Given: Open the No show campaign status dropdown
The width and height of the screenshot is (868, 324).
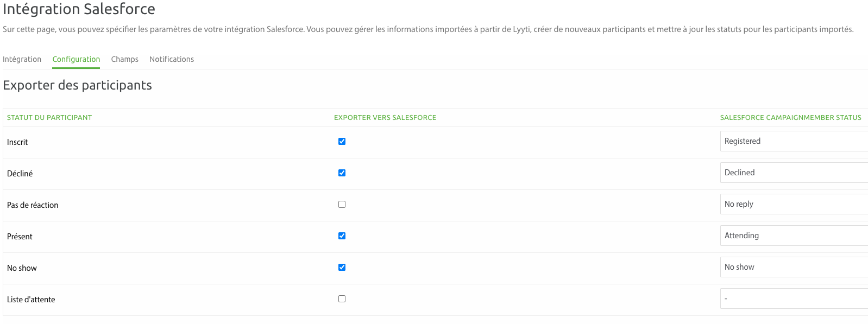Looking at the screenshot, I should [793, 267].
